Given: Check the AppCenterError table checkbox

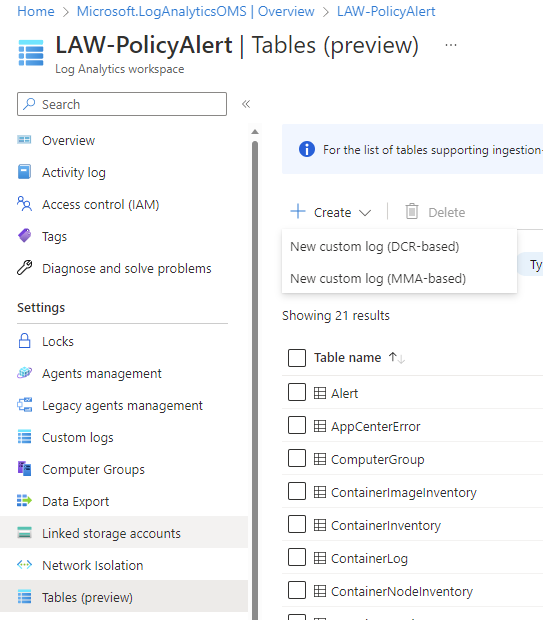Looking at the screenshot, I should 297,425.
